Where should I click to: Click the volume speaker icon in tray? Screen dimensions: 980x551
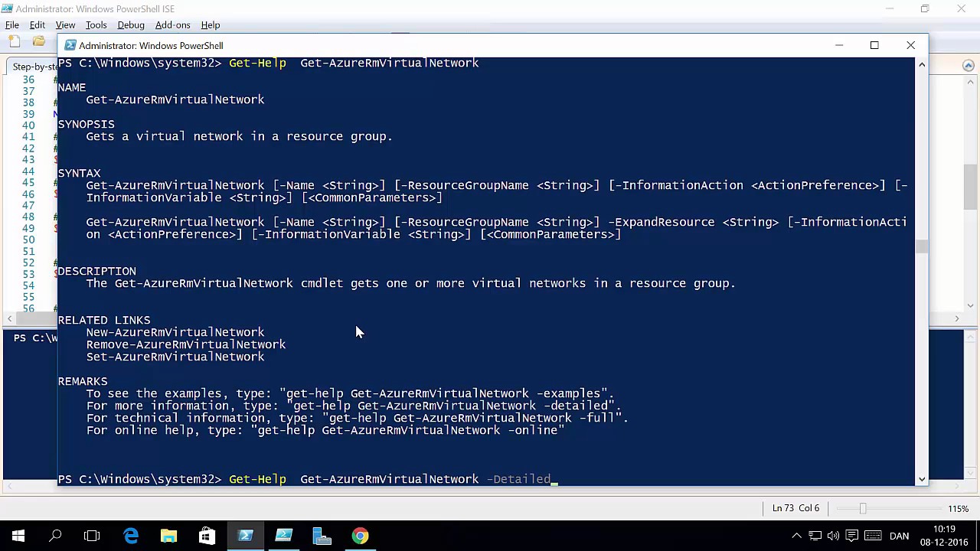833,536
